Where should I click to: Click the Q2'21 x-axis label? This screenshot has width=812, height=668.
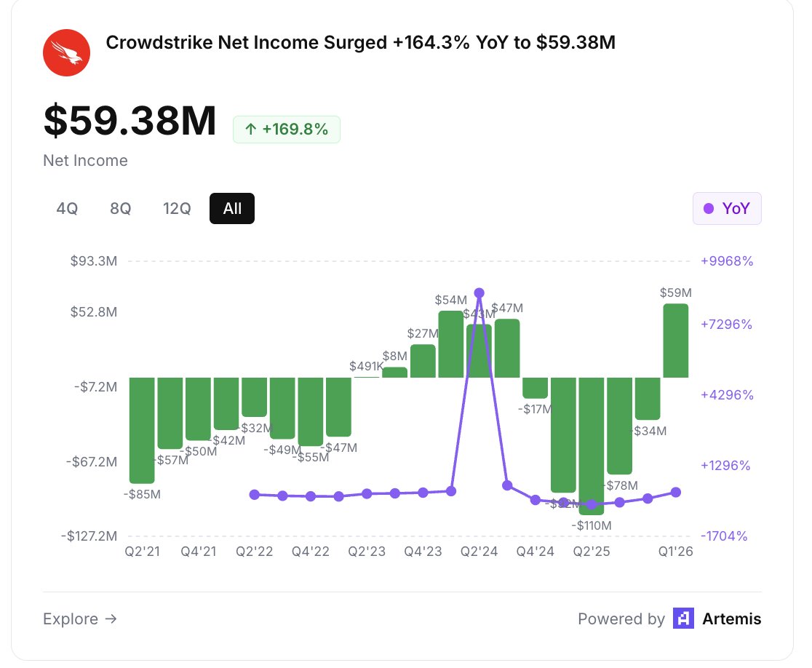(143, 552)
